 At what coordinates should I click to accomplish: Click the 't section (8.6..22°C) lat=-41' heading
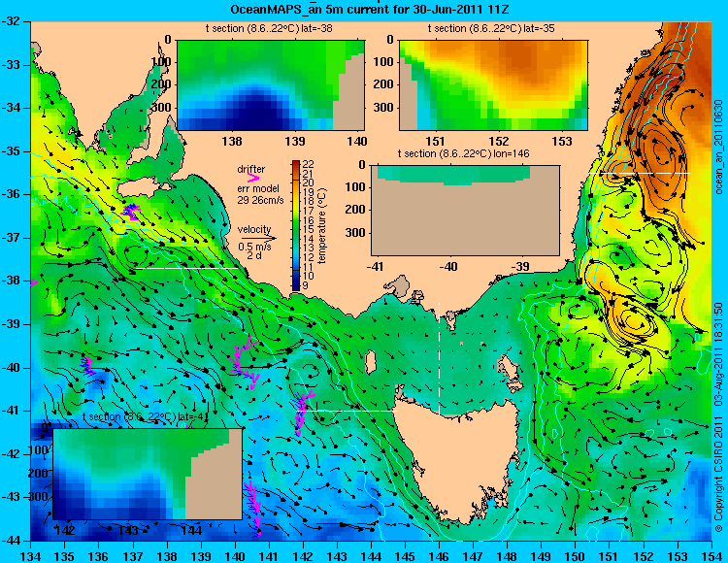pyautogui.click(x=146, y=416)
